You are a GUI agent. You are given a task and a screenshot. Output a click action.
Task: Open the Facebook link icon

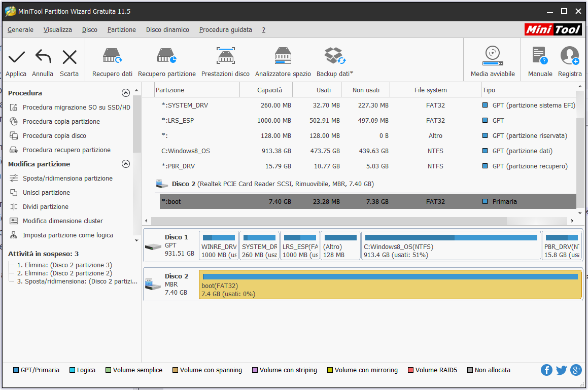pyautogui.click(x=546, y=370)
